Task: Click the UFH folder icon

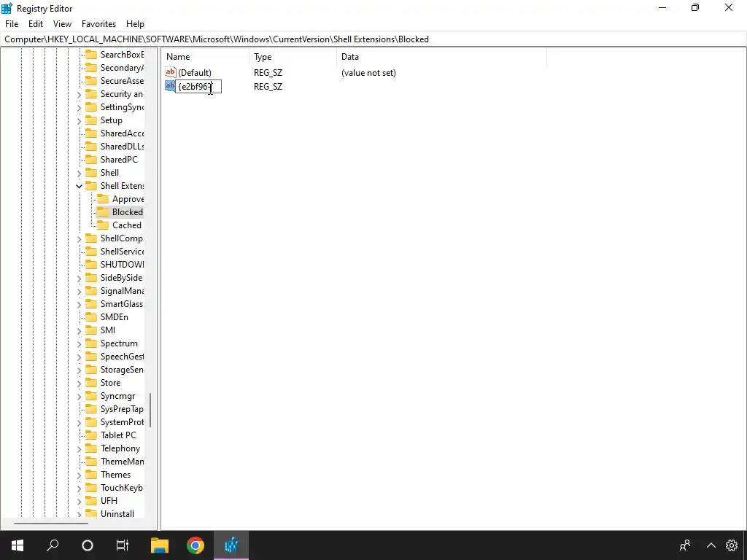Action: [x=91, y=501]
